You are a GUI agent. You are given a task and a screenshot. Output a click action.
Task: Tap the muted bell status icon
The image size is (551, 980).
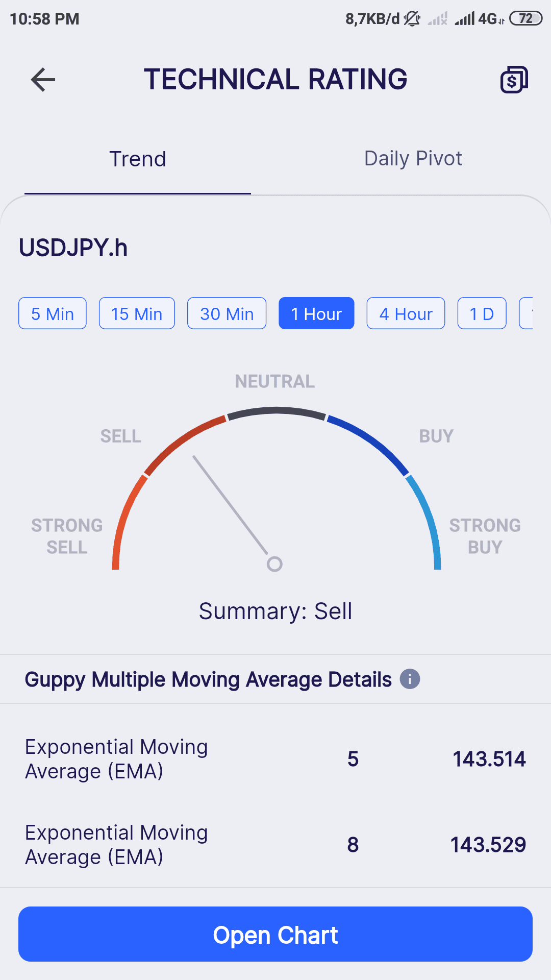point(412,19)
